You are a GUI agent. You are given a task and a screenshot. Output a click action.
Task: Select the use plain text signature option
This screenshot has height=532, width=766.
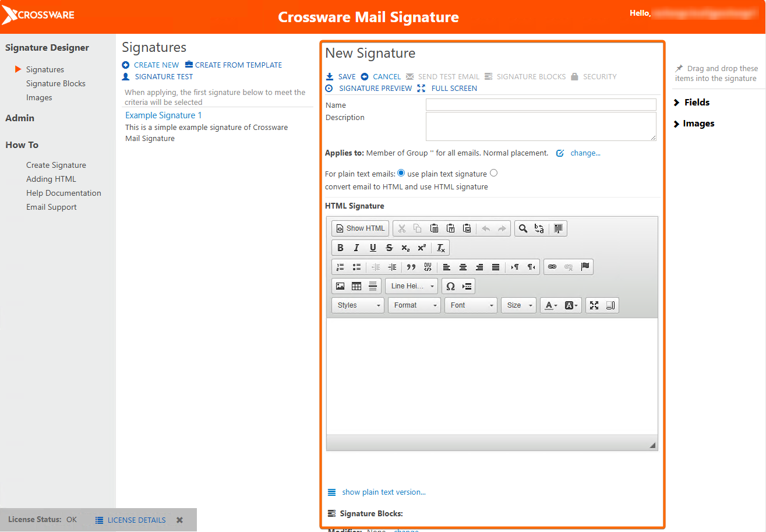pyautogui.click(x=401, y=173)
